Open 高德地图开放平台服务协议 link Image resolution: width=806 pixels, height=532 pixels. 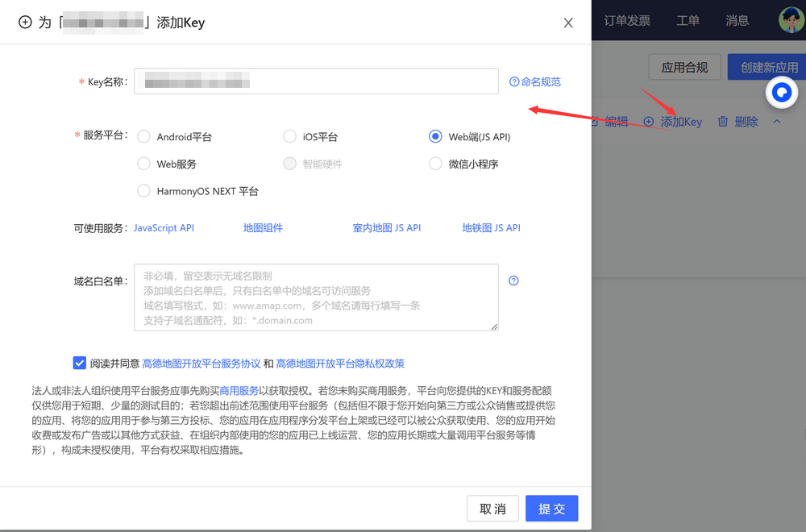pyautogui.click(x=201, y=364)
